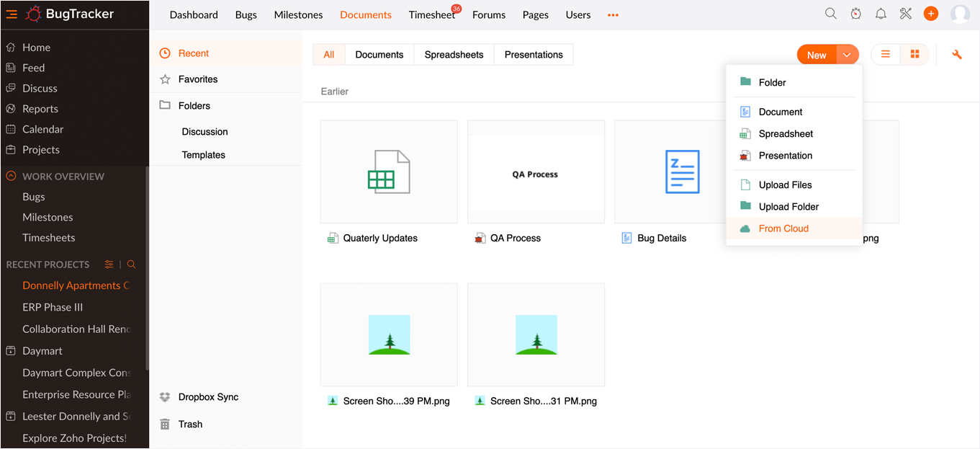Choose Spreadsheet from the New menu
Screen dimensions: 980x449
coord(786,134)
